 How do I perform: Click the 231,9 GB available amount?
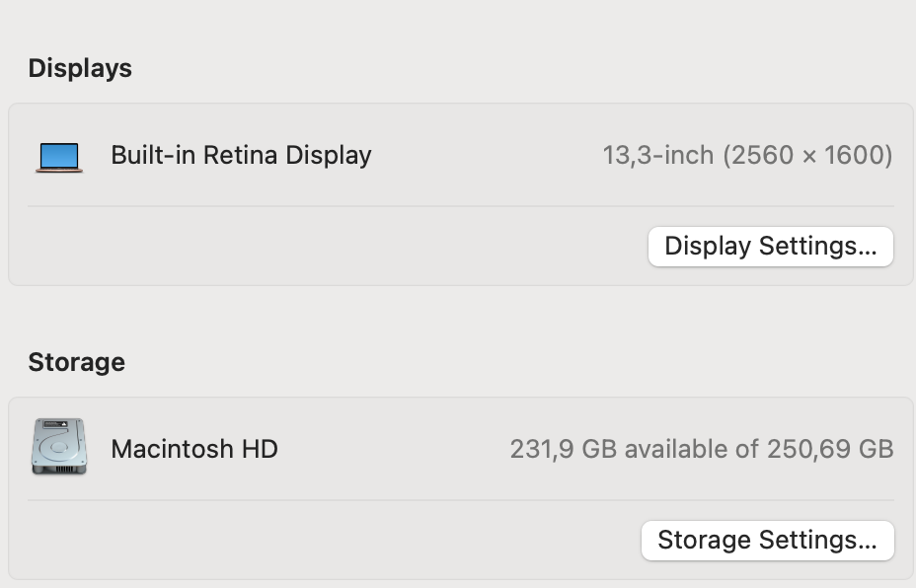pos(563,449)
